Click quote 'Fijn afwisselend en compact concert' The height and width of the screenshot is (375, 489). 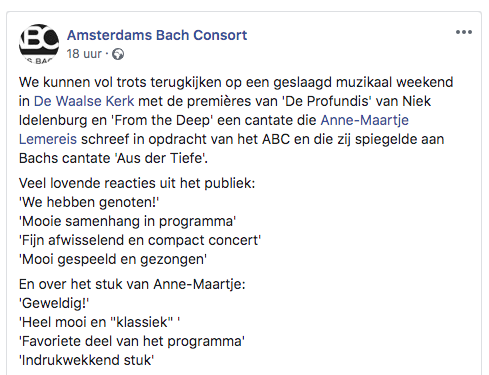[x=140, y=240]
